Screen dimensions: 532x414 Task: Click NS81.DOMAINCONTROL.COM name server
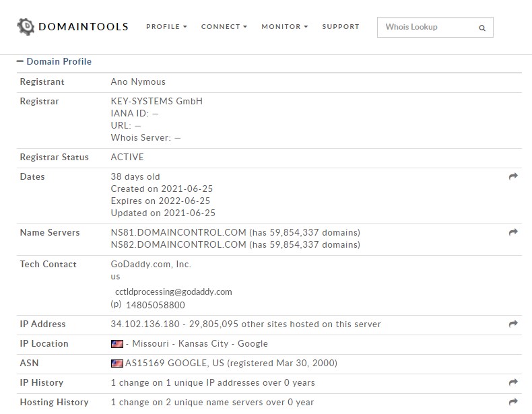[178, 232]
